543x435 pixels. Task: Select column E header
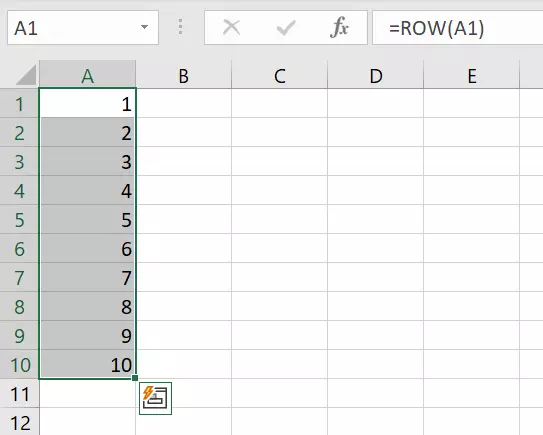click(x=472, y=75)
